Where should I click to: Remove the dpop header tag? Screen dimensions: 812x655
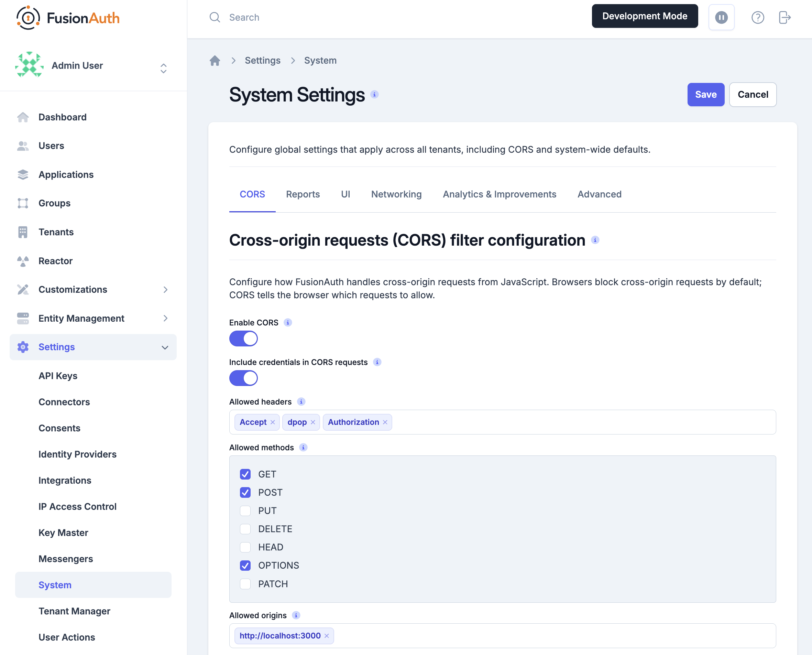pos(313,422)
